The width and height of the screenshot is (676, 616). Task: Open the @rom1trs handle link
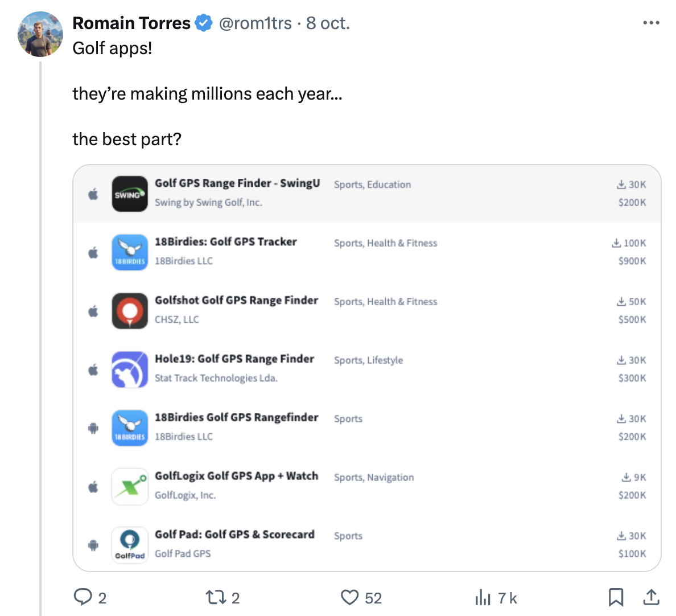point(255,23)
